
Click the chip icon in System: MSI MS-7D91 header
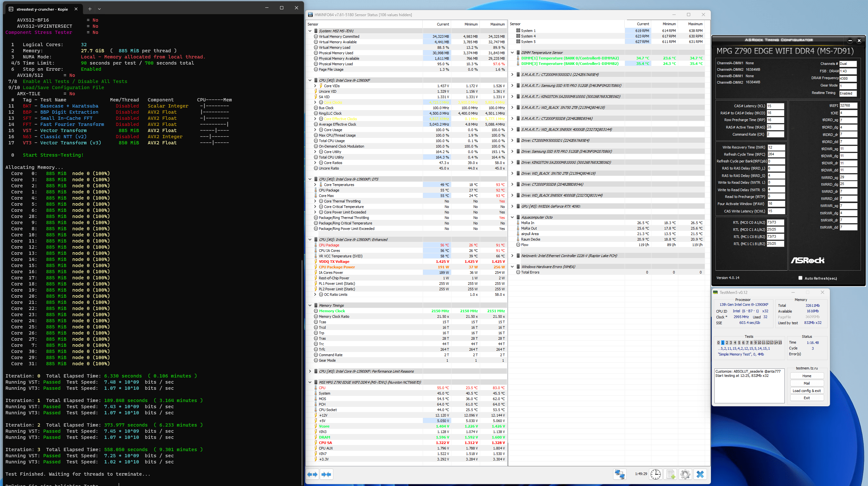tap(316, 31)
